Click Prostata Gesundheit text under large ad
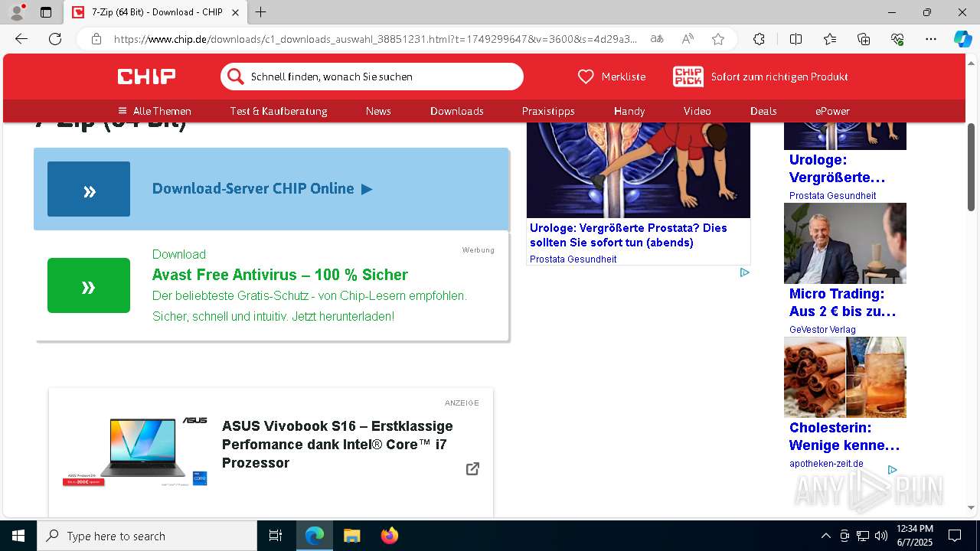The width and height of the screenshot is (980, 551). [x=573, y=259]
